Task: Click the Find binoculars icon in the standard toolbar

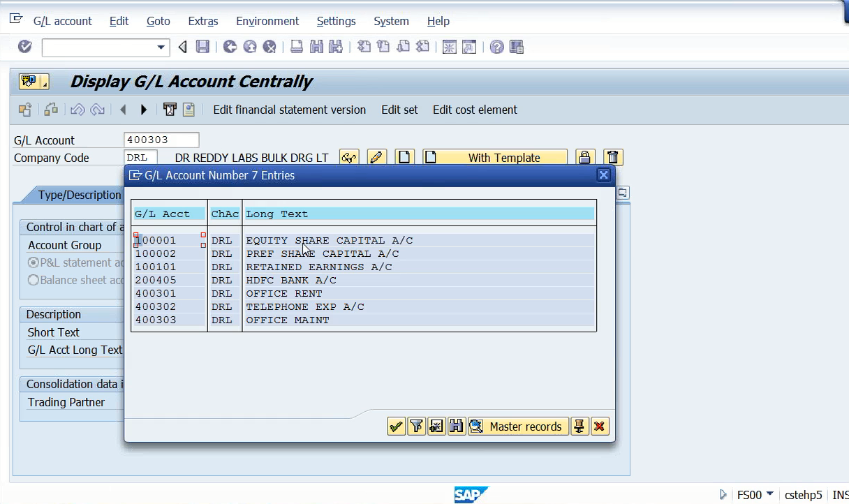Action: coord(316,47)
